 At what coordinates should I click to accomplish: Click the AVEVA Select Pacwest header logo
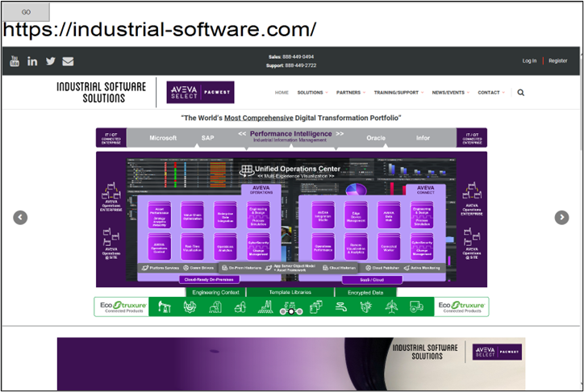coord(200,92)
